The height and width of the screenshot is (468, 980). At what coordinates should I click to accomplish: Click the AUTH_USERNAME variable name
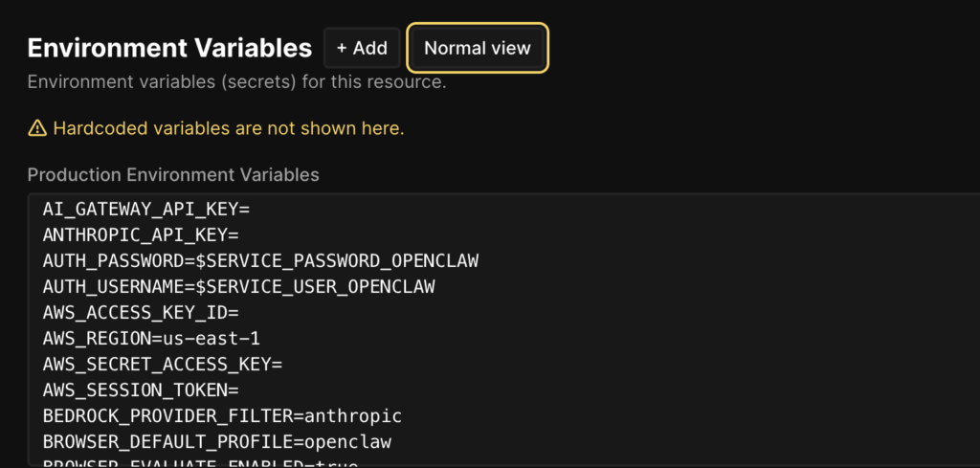pos(110,286)
